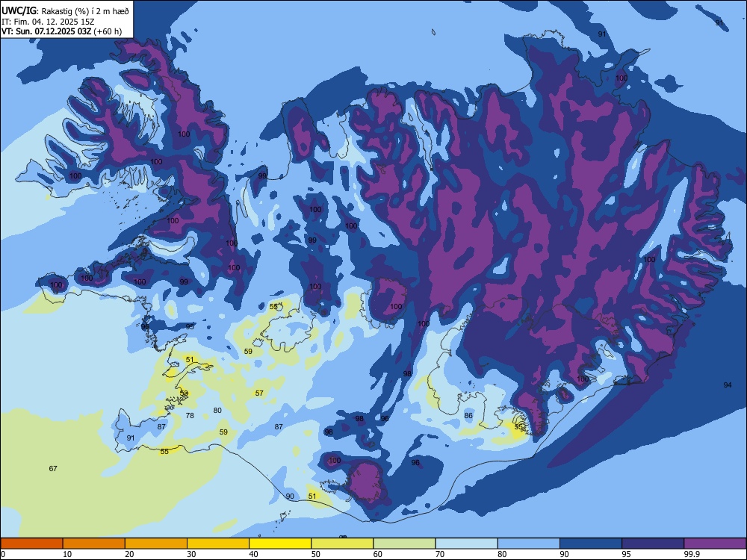Click the indigo 95–99.9 legend swatch

(x=653, y=544)
